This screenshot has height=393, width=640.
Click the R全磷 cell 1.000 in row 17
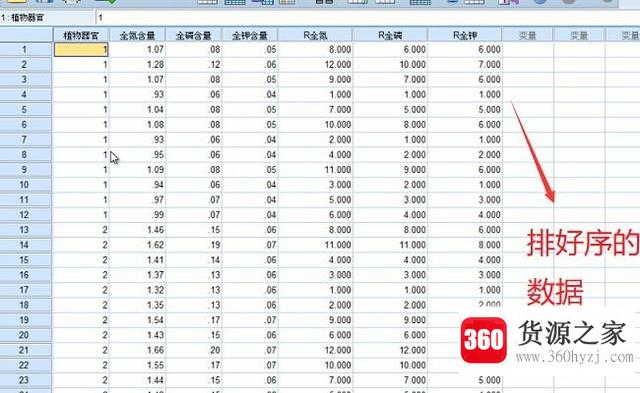390,290
